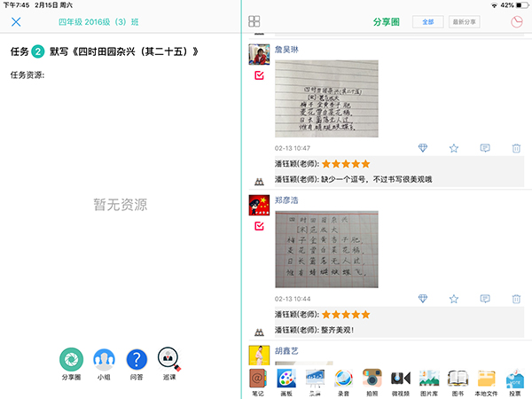532x399 pixels.
Task: Switch to grid layout view icon
Action: [x=254, y=21]
